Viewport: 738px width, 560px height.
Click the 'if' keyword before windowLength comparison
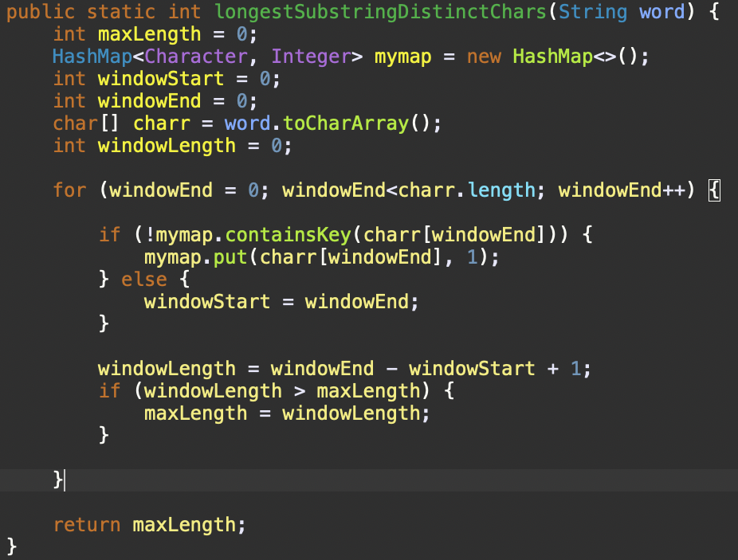108,391
